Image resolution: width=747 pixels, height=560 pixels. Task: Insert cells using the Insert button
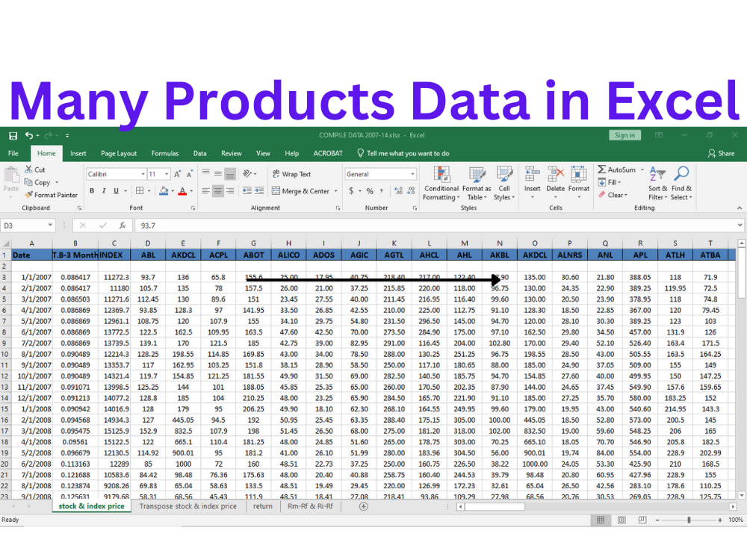click(532, 183)
